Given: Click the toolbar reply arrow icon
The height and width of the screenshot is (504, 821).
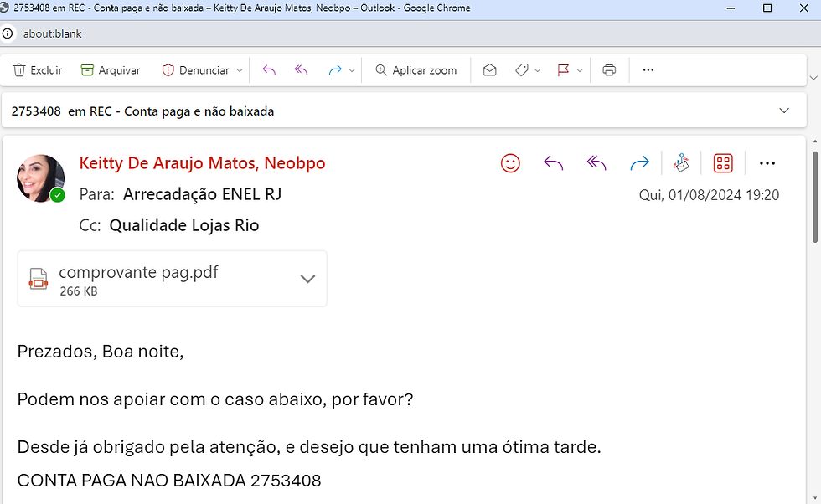Looking at the screenshot, I should 269,70.
